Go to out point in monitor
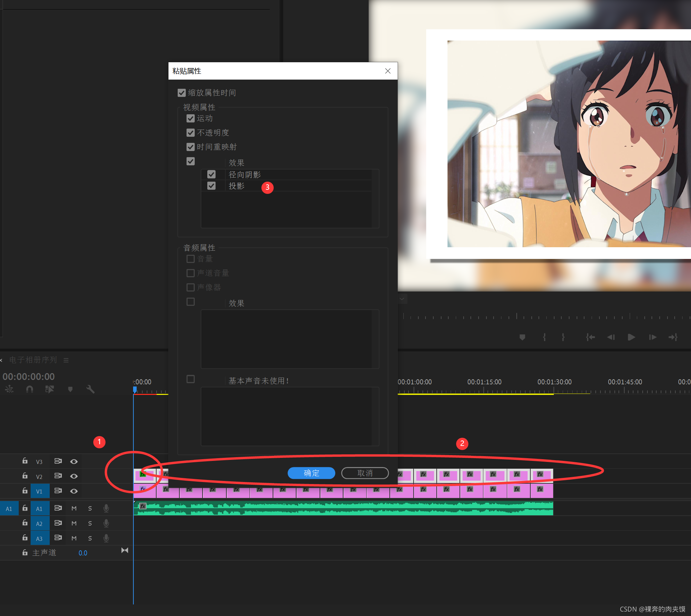The image size is (691, 616). pyautogui.click(x=673, y=337)
